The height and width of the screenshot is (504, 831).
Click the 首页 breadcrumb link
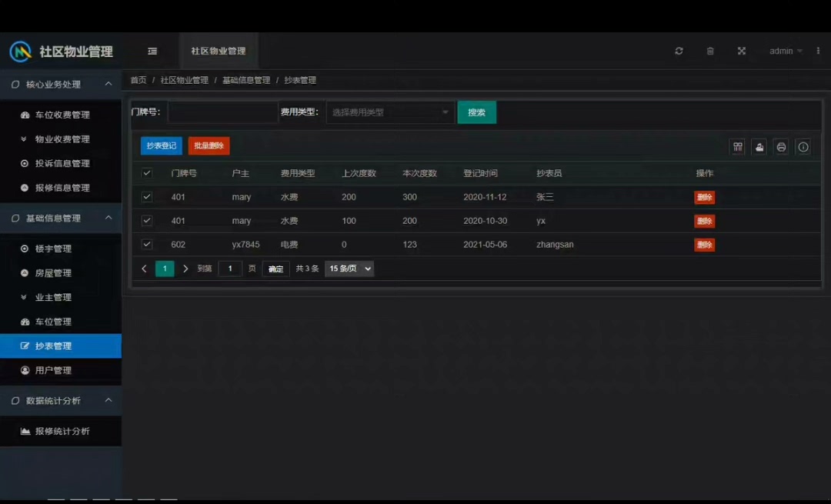138,80
